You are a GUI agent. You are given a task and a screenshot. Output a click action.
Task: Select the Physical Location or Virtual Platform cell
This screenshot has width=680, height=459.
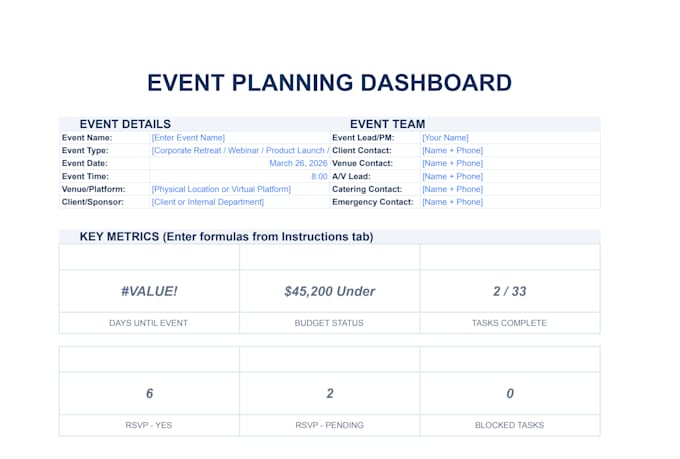(239, 189)
